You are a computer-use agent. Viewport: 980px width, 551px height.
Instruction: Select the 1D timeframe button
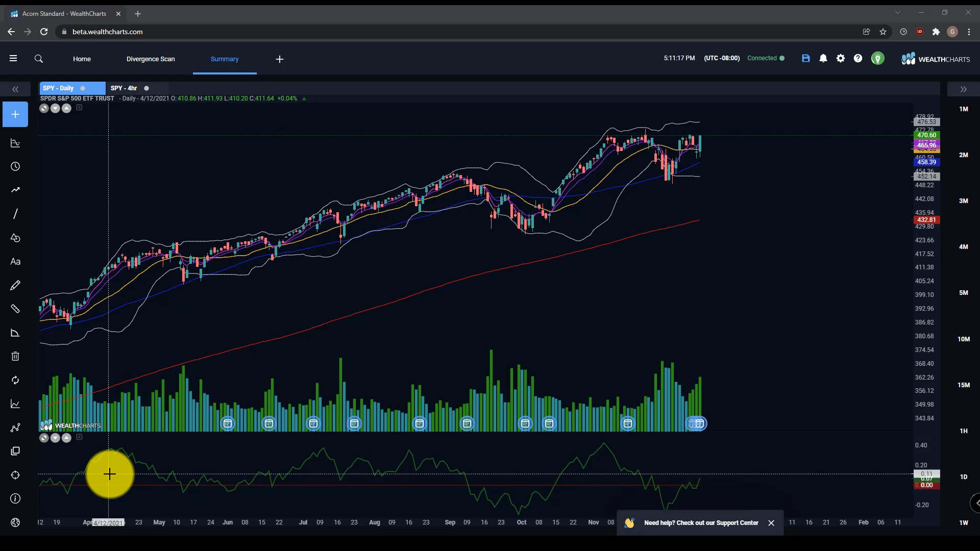pos(963,477)
